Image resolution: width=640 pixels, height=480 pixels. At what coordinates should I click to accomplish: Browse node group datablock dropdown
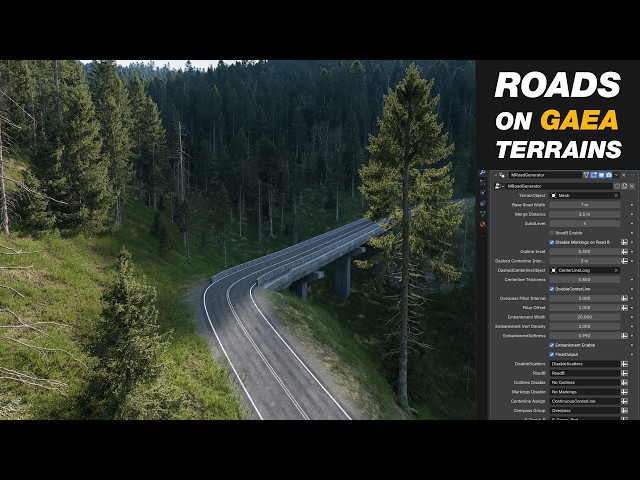(499, 186)
